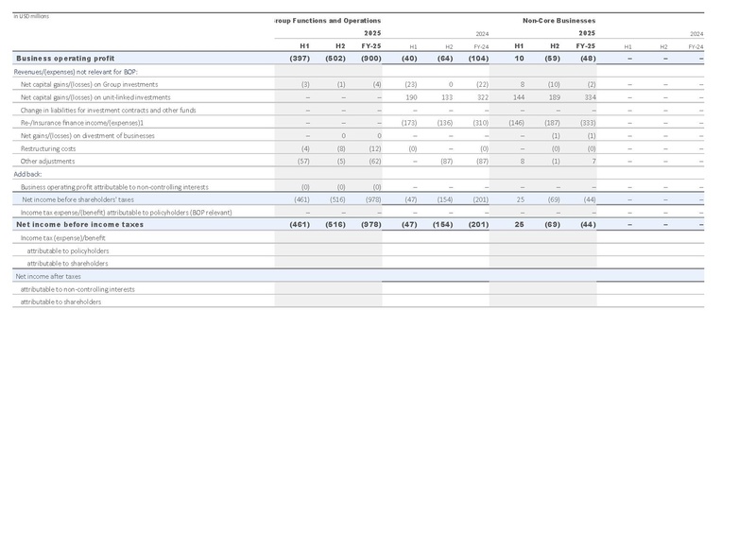Viewport: 756px width, 535px height.
Task: Click 'attributable to policyholders' row label
Action: pyautogui.click(x=68, y=250)
